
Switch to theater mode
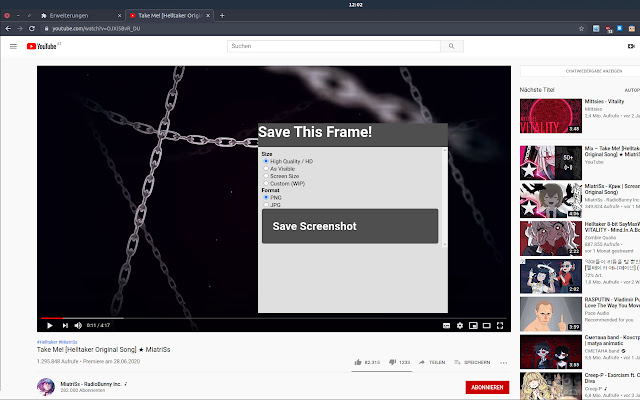pos(487,325)
